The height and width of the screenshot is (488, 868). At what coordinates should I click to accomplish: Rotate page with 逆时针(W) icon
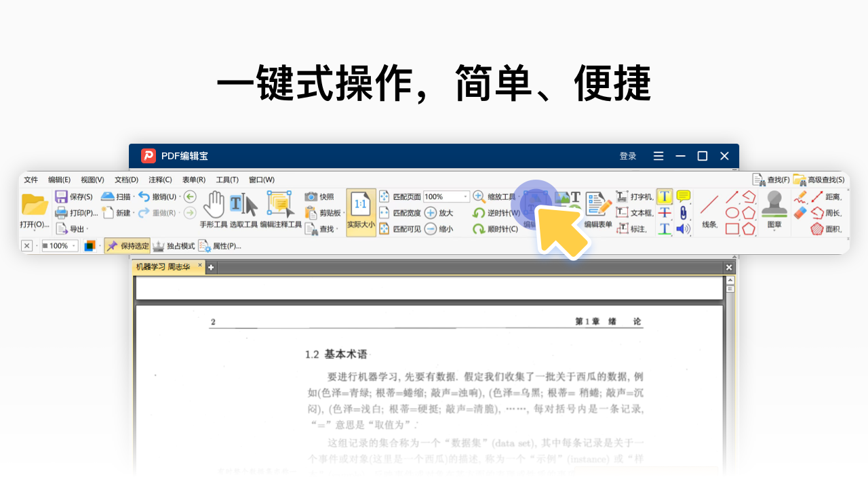[479, 211]
